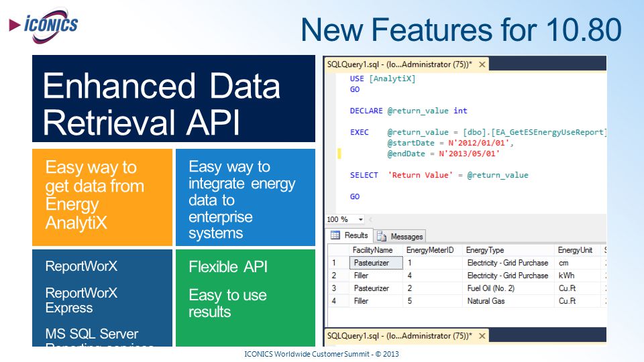
Task: Click the EnergyUnit column header
Action: (578, 250)
